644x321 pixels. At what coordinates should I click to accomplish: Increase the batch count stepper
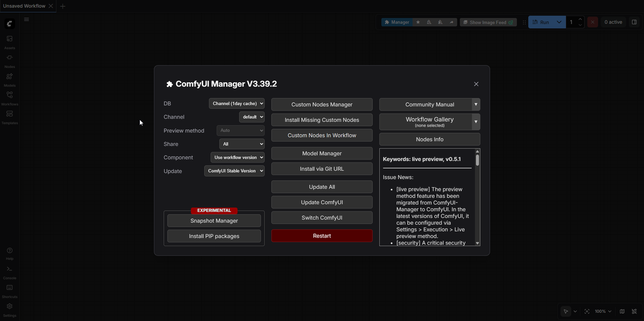pos(580,19)
